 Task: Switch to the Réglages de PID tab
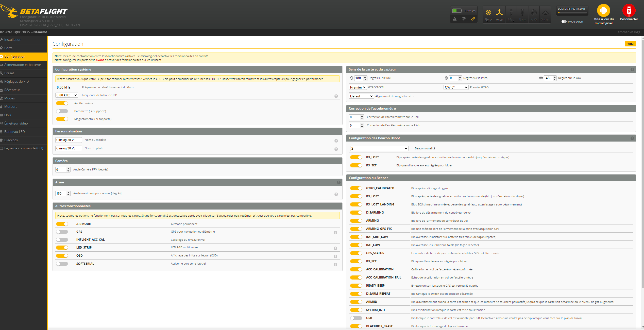click(16, 81)
